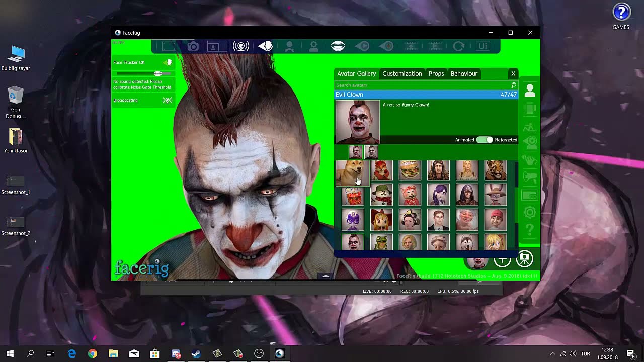
Task: Select the green frog avatar
Action: coord(381,242)
